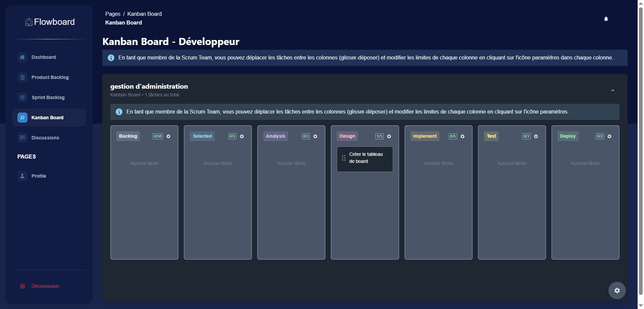
Task: Click the info icon in the top banner
Action: [111, 58]
